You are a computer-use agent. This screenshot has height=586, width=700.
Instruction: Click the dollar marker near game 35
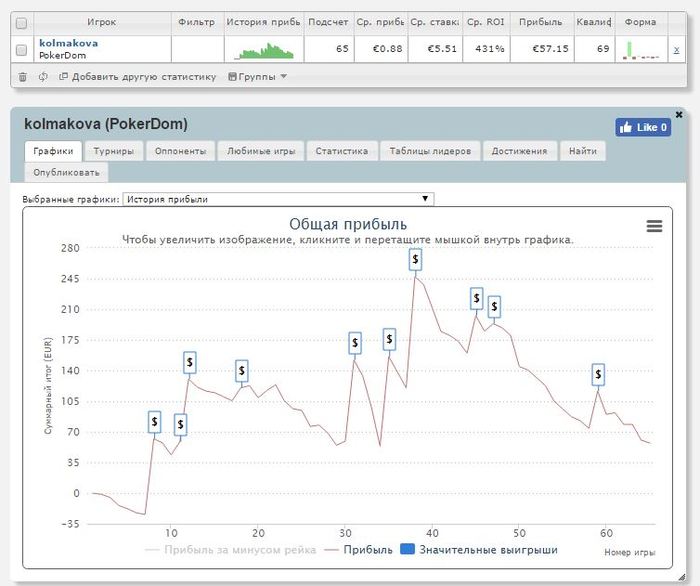click(x=389, y=340)
